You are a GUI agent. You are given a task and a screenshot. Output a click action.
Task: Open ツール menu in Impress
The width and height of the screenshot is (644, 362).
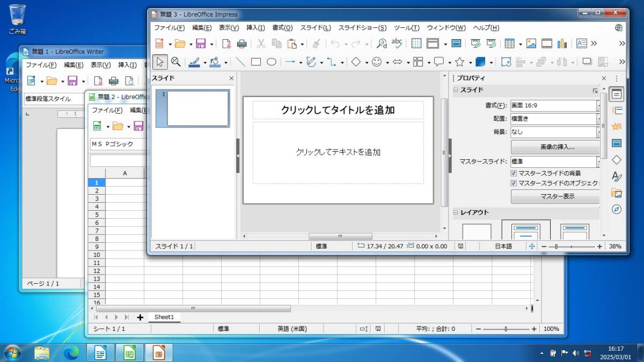tap(407, 28)
